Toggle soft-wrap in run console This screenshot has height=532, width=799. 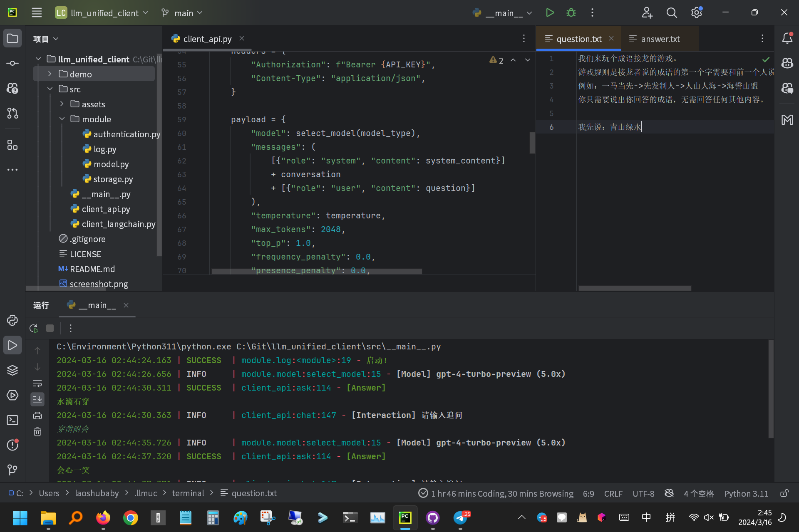click(x=37, y=383)
